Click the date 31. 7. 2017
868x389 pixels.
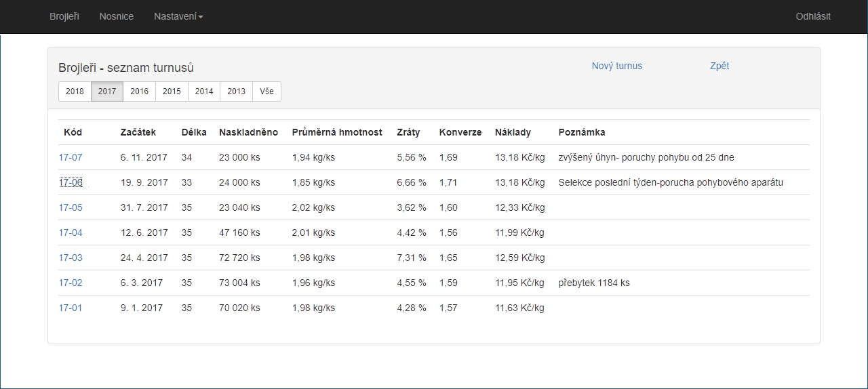144,207
